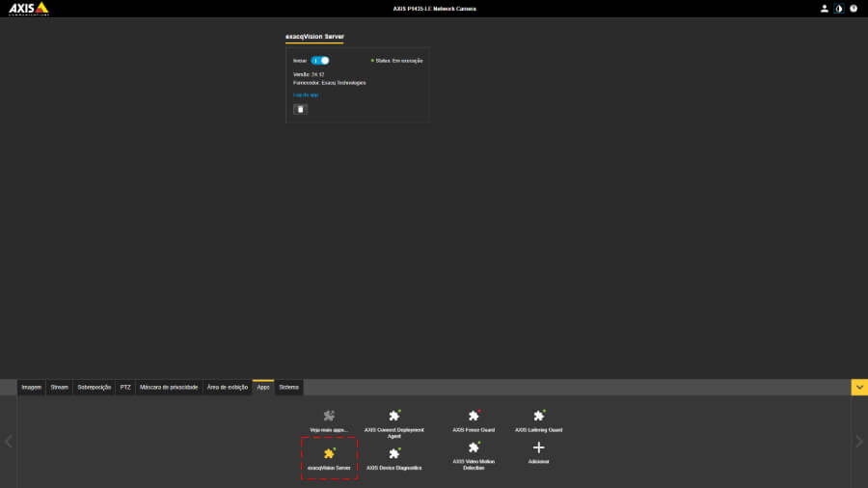
Task: Open the AXIS Loitering Guard app
Action: (x=538, y=417)
